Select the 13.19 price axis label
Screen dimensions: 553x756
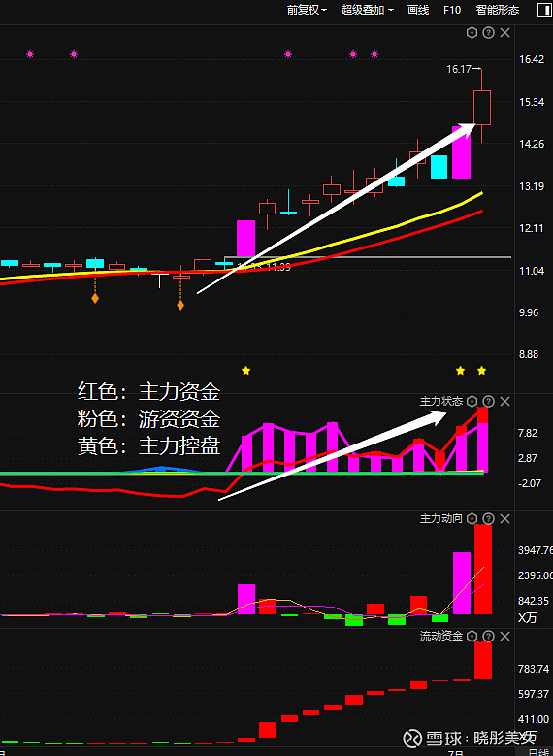[532, 186]
